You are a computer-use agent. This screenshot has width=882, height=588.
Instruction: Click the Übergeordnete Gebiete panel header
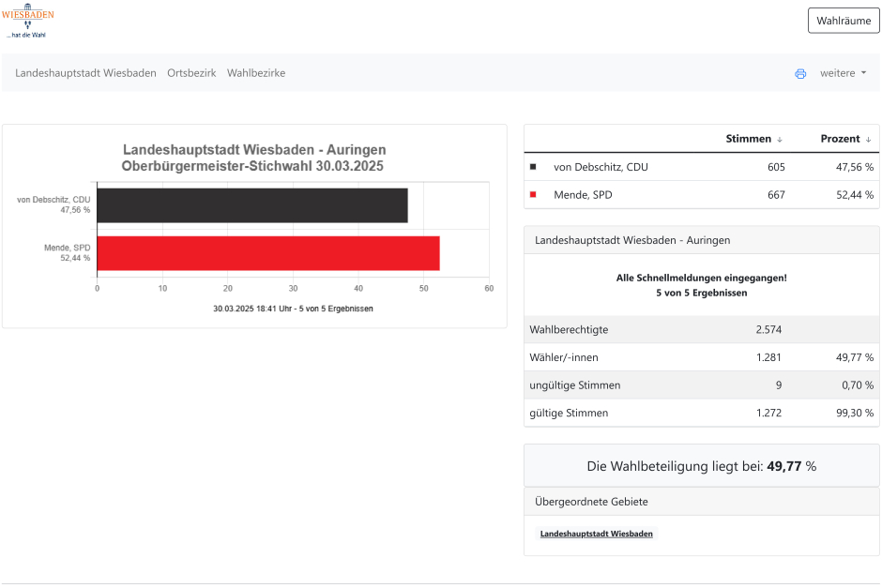click(x=701, y=502)
